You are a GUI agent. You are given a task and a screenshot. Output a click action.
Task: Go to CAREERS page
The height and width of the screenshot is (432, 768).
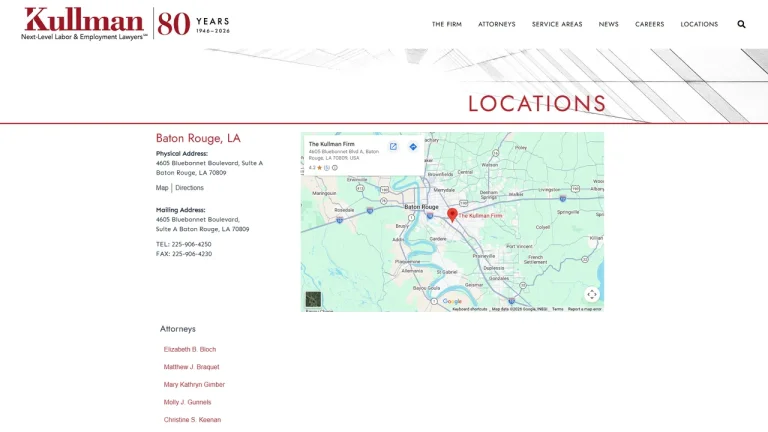(x=649, y=24)
